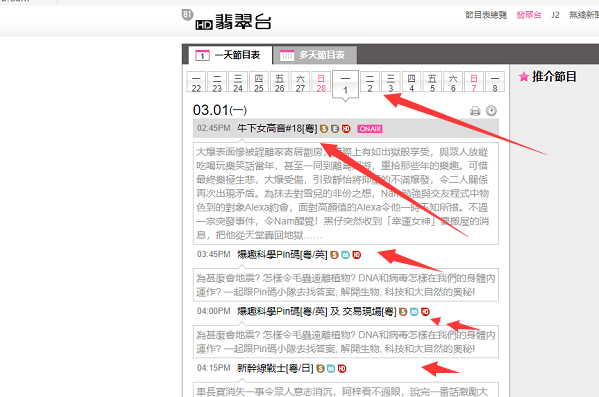This screenshot has height=397, width=599.
Task: Click the synopsis under the 04:00PM programme
Action: pyautogui.click(x=346, y=342)
